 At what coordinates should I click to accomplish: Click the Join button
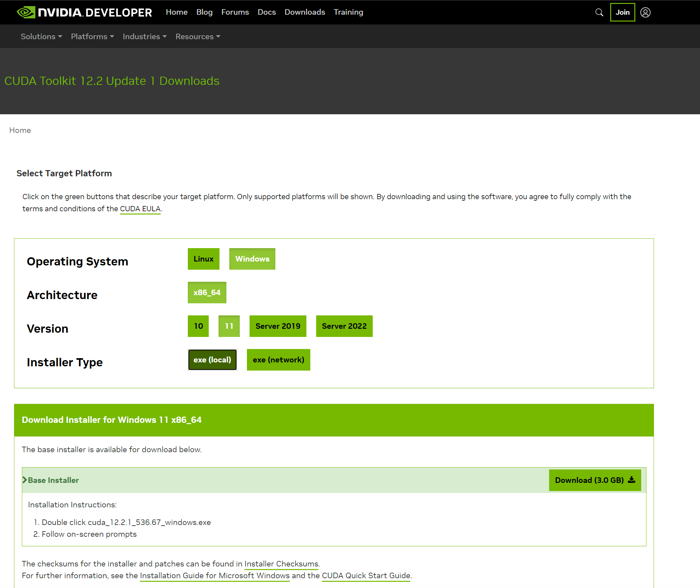(622, 12)
